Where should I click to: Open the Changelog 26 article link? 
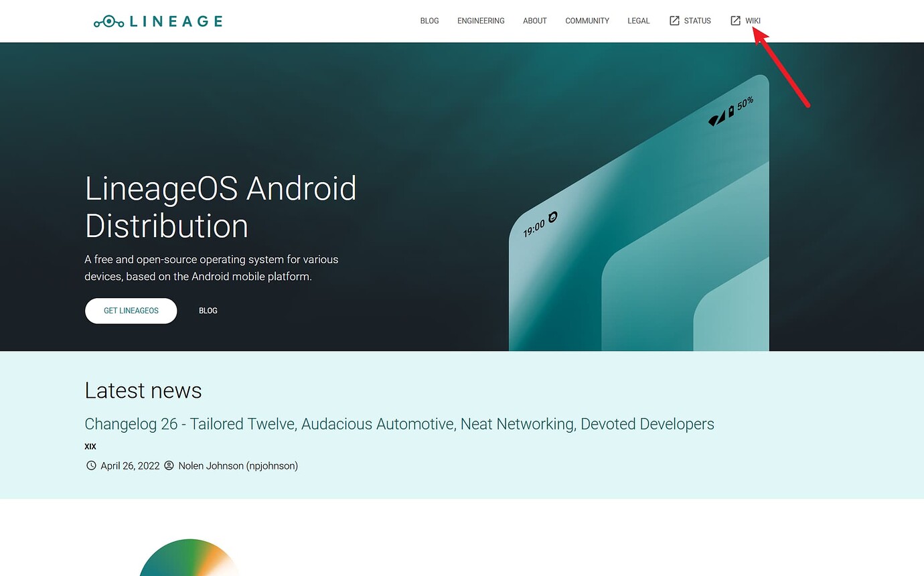pos(399,424)
